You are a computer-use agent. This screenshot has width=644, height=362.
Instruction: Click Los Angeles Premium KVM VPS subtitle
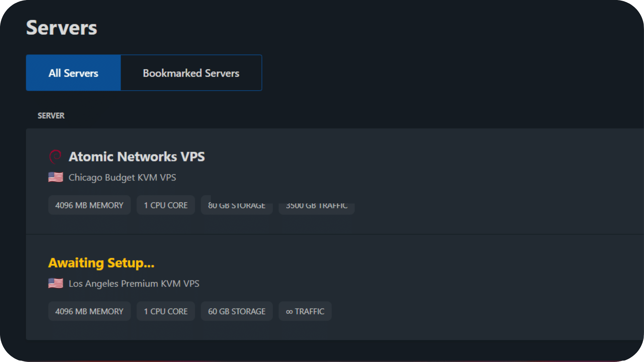pyautogui.click(x=134, y=284)
